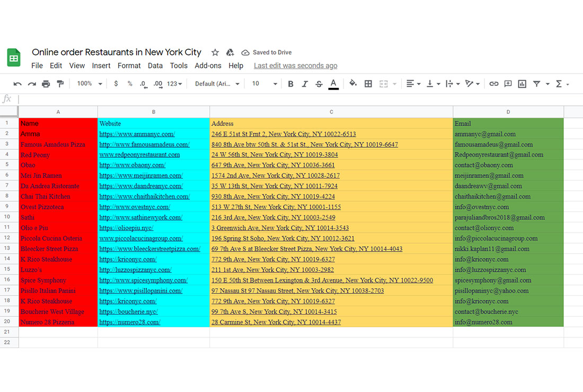Open the Insert menu
583x392 pixels.
point(101,66)
